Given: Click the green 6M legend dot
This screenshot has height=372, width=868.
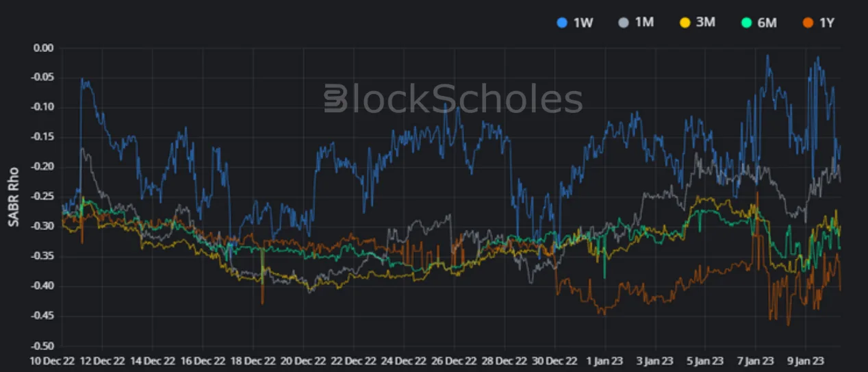Looking at the screenshot, I should tap(746, 23).
